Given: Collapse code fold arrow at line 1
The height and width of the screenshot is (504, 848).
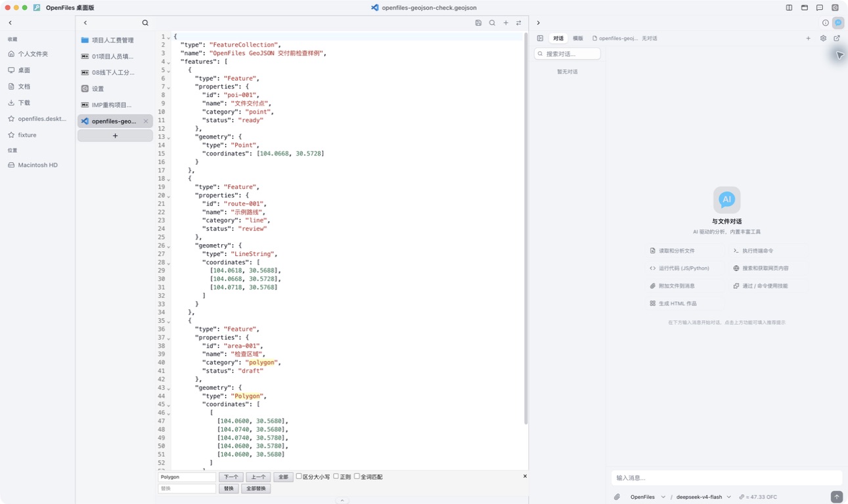Looking at the screenshot, I should [169, 38].
